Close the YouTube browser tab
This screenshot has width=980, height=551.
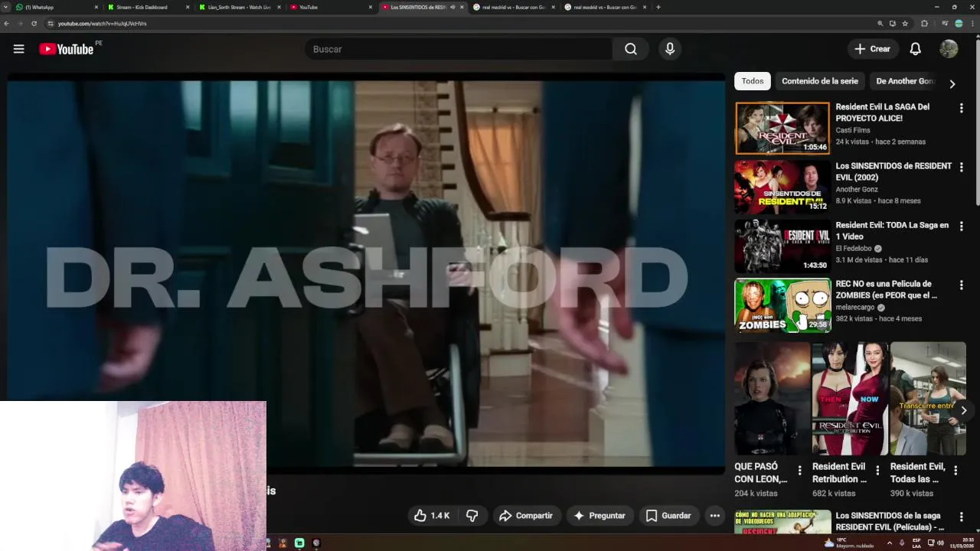coord(371,7)
